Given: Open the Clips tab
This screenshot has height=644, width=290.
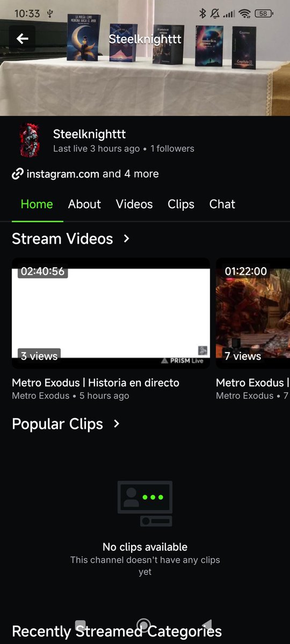Looking at the screenshot, I should pyautogui.click(x=181, y=204).
